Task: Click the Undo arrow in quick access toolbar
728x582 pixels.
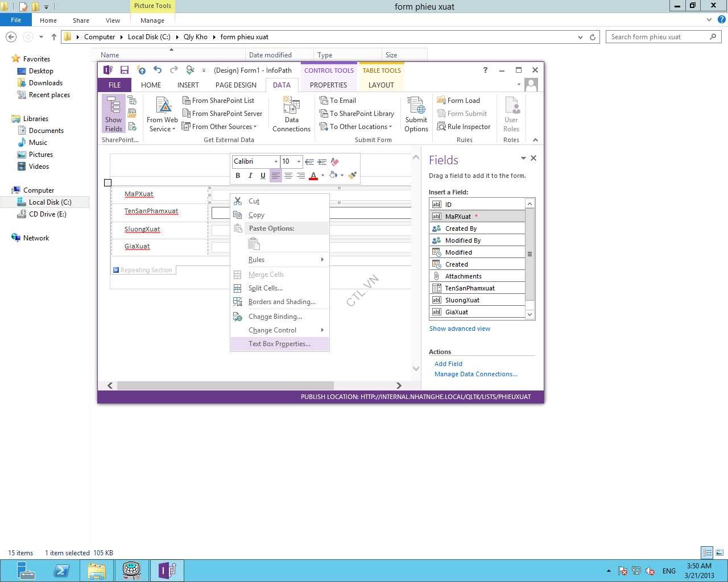Action: [x=158, y=70]
